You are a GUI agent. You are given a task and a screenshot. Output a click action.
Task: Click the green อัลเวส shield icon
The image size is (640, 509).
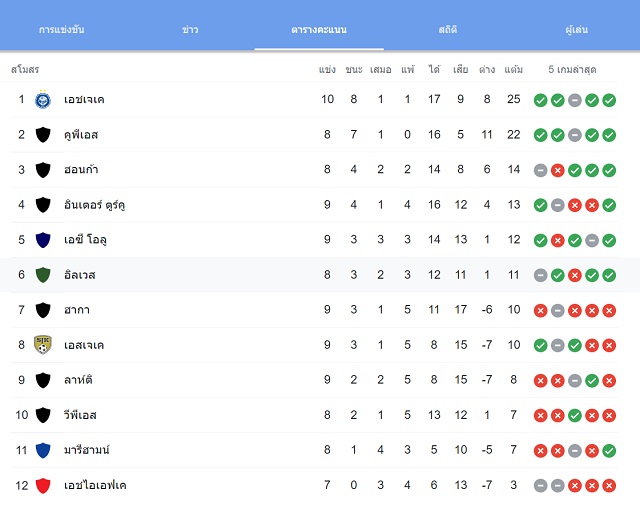pyautogui.click(x=43, y=275)
